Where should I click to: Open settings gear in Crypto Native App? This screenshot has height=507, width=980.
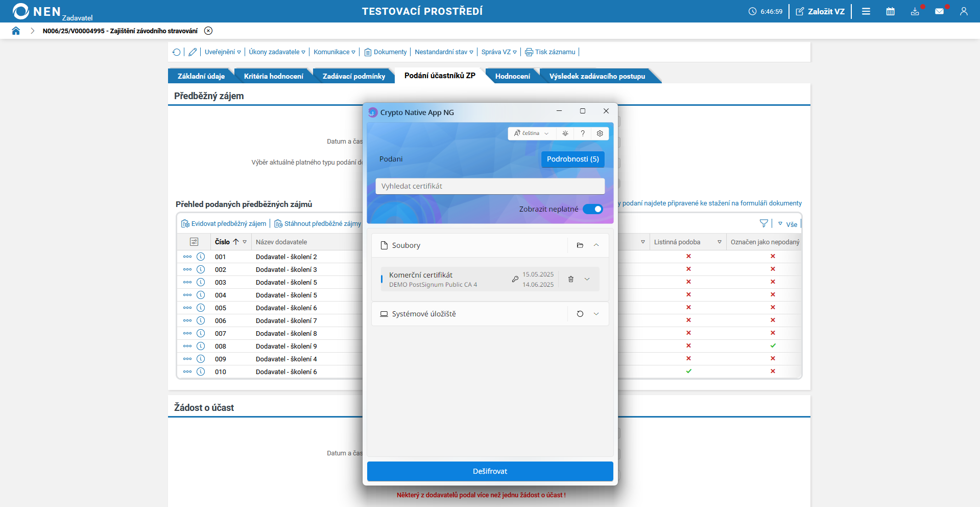tap(600, 133)
